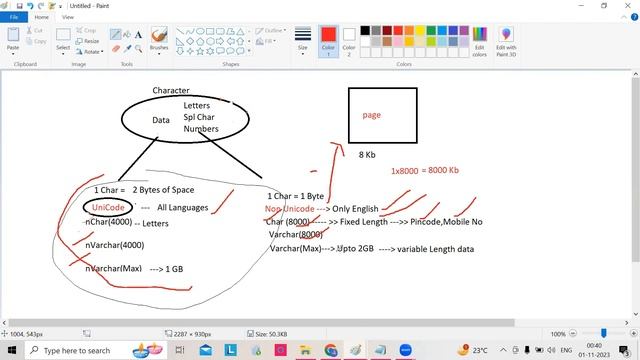Click the vertical scrollbar thumb
Viewport: 640px width, 360px height.
636,170
